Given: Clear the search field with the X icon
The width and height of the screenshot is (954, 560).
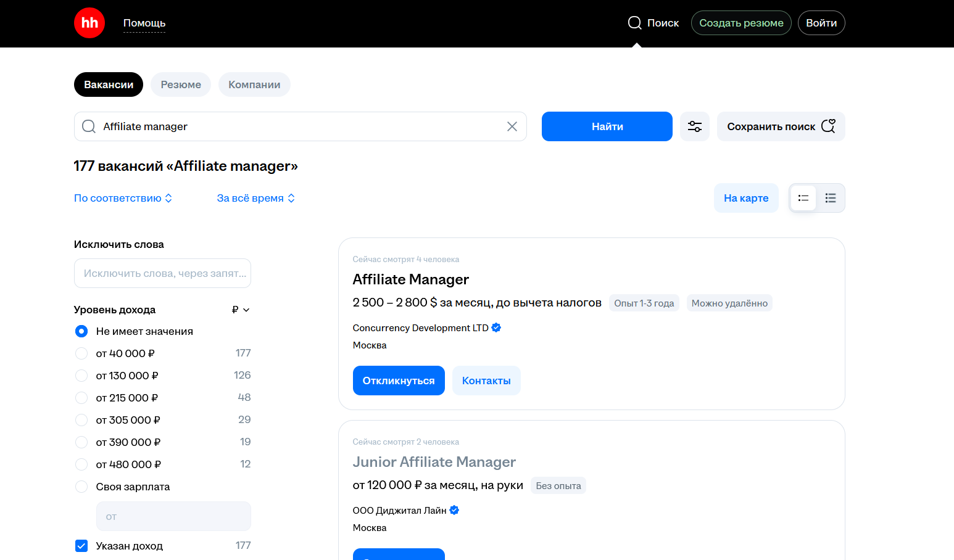Looking at the screenshot, I should click(512, 126).
